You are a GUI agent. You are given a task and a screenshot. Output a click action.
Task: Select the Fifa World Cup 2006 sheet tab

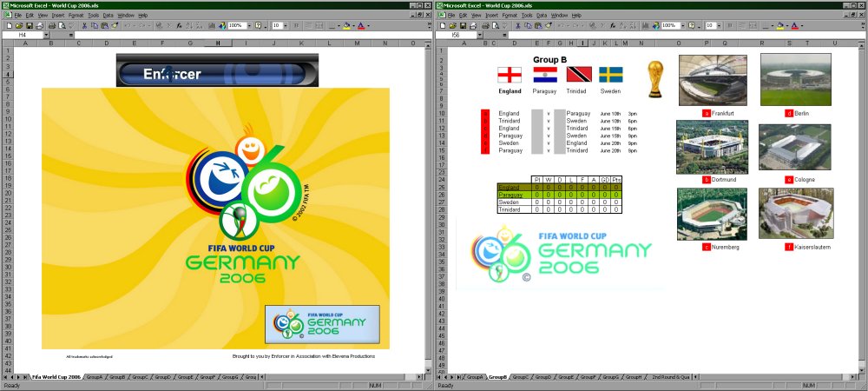click(x=56, y=377)
